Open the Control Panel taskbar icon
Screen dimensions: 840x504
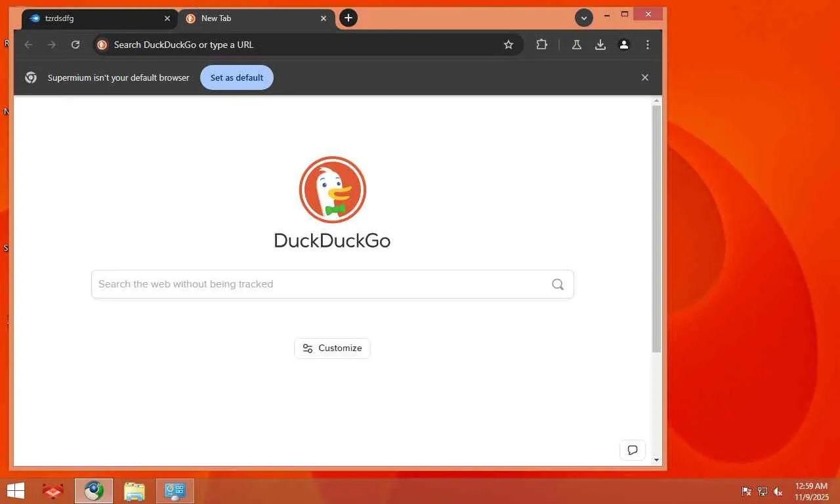coord(175,491)
